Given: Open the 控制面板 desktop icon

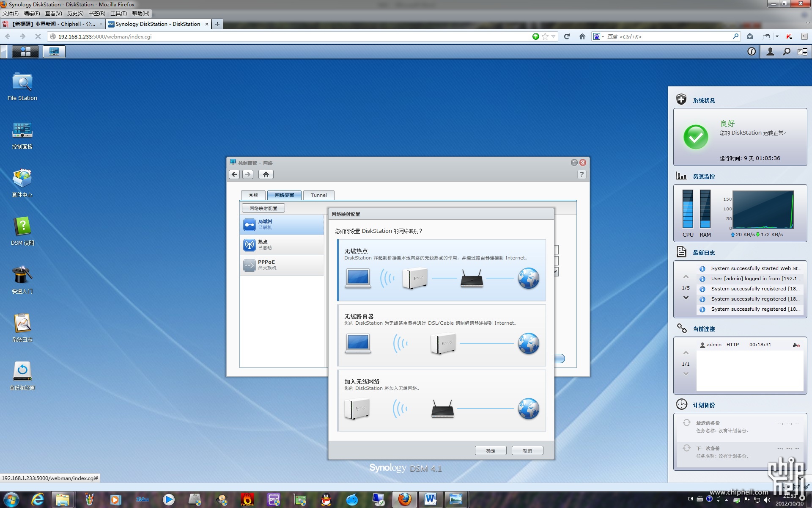Looking at the screenshot, I should click(22, 135).
